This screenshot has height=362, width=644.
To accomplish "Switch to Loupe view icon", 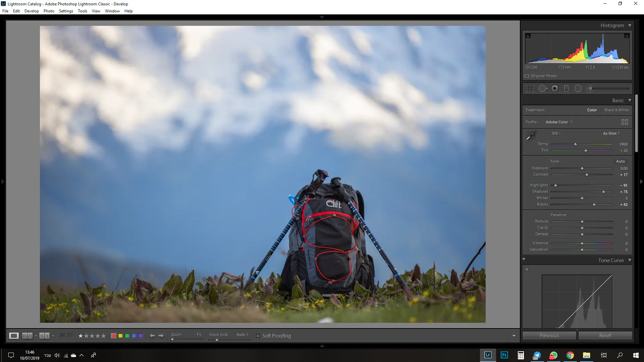I will pos(14,336).
